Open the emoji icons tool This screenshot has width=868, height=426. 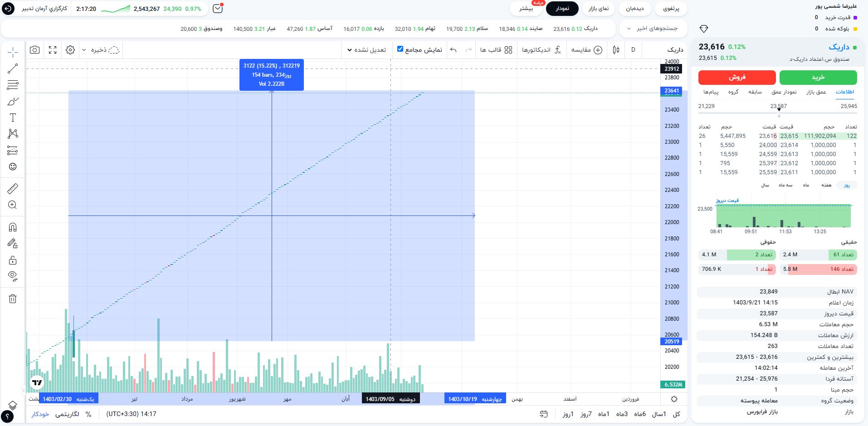click(x=13, y=166)
